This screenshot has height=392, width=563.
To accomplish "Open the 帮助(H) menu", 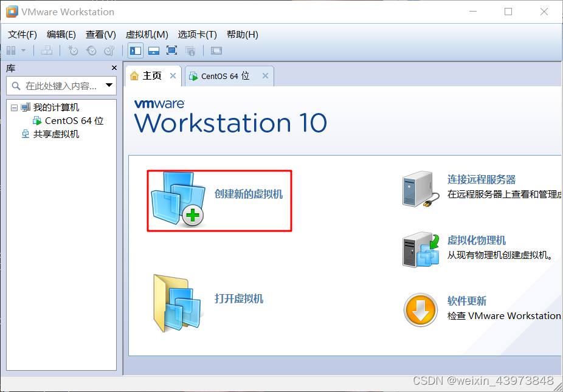I will pos(243,35).
